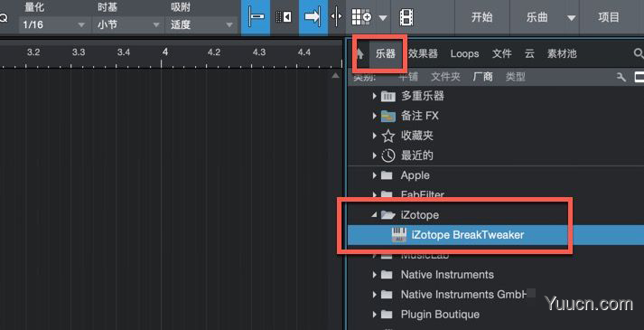This screenshot has width=644, height=330.
Task: Open the dropdown arrow next to 乐曲
Action: (x=571, y=18)
